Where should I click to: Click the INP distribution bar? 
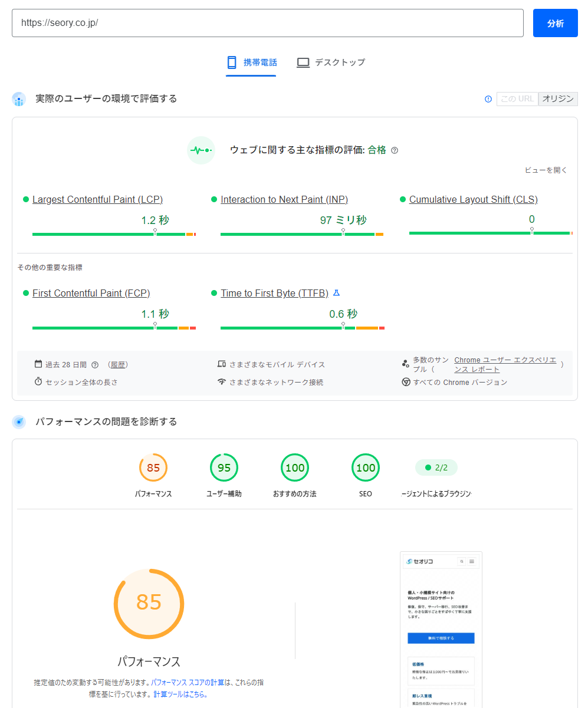302,234
